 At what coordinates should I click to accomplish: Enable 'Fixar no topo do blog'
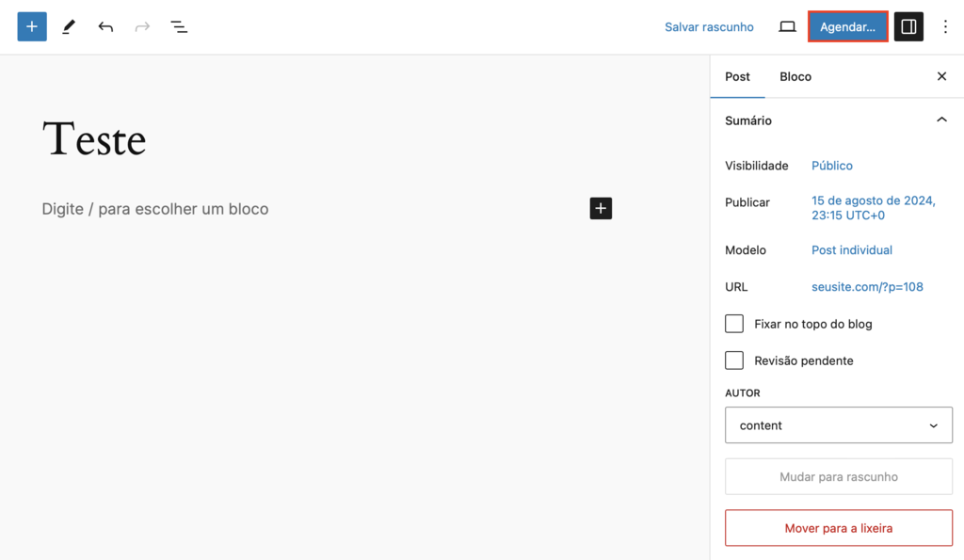tap(734, 323)
